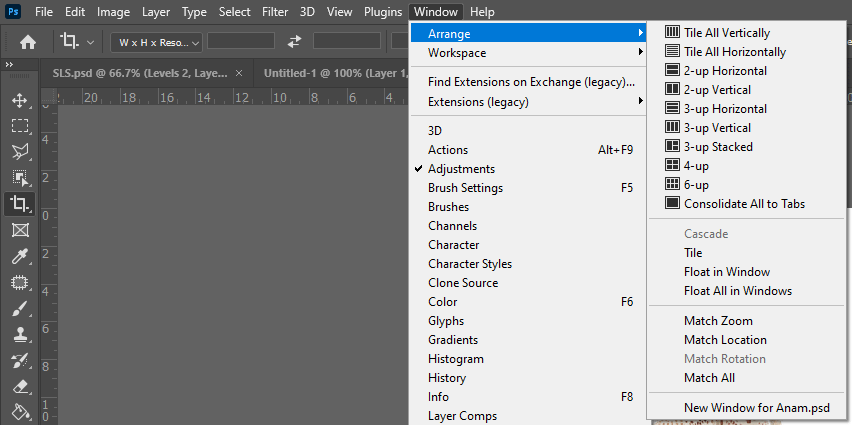Select the Brush tool
Screen dimensions: 852x425
[19, 308]
